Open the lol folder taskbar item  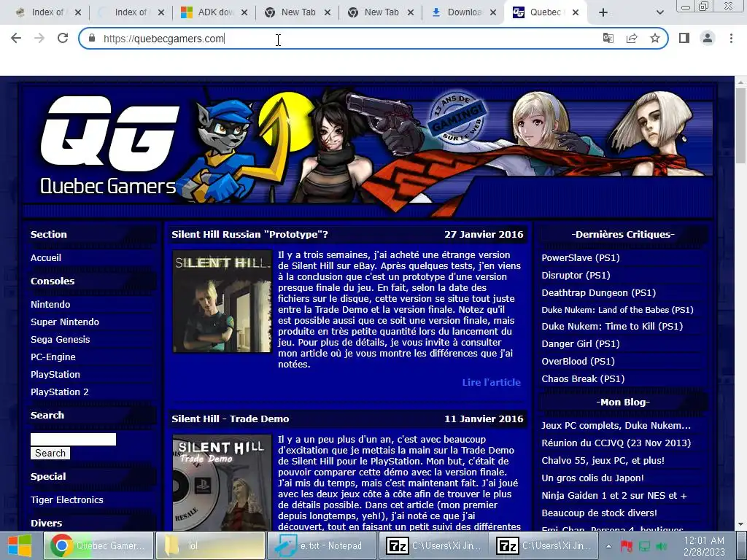pos(211,545)
